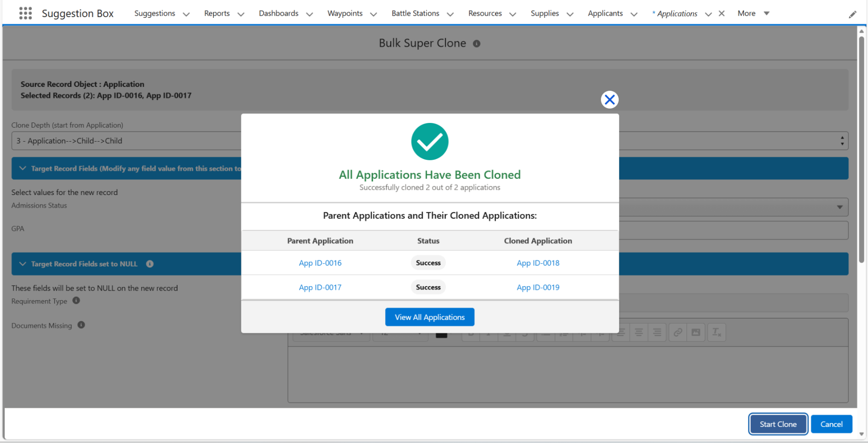Open the Suggestions tab chevron menu
Image resolution: width=868 pixels, height=443 pixels.
coord(186,14)
